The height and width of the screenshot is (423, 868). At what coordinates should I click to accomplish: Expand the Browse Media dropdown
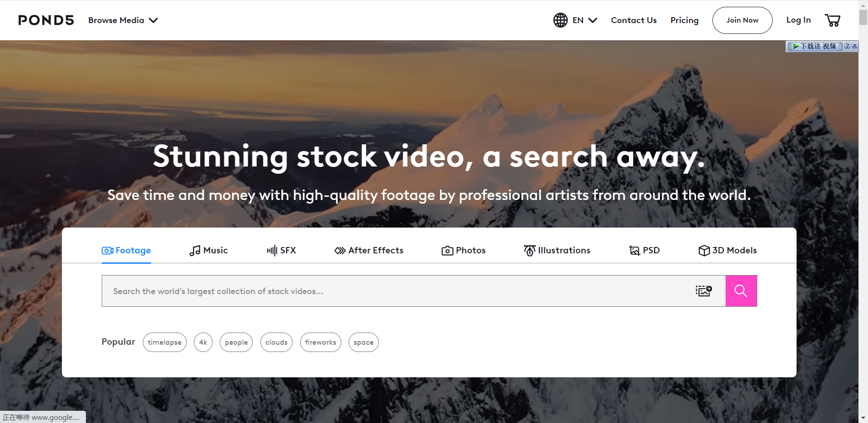123,20
